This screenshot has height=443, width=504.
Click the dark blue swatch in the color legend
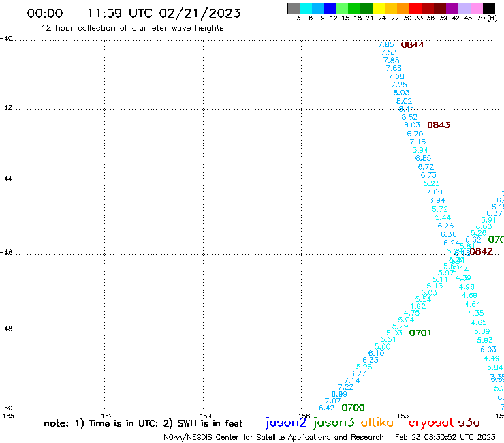click(x=330, y=9)
